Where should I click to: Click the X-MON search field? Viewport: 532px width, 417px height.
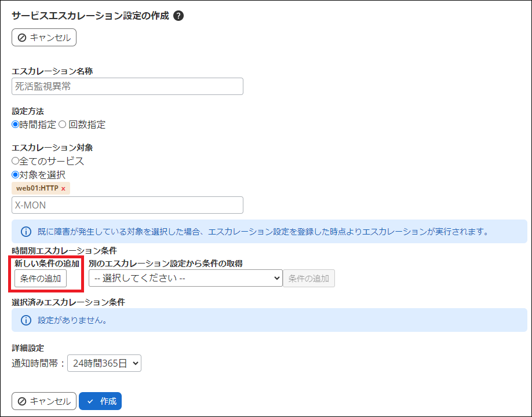(x=127, y=205)
